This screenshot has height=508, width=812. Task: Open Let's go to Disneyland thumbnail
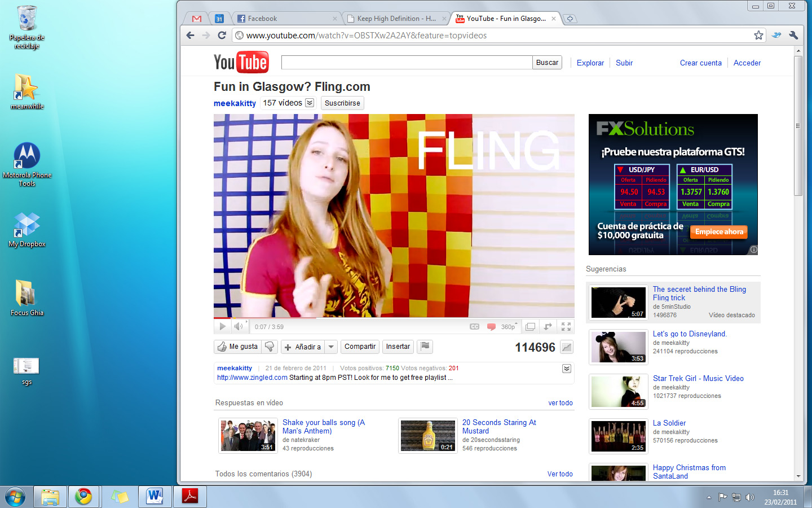619,347
